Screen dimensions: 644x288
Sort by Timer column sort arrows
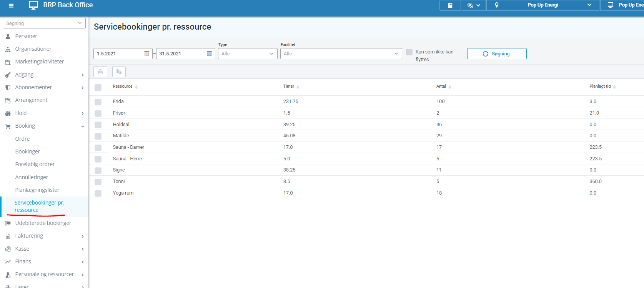(x=298, y=87)
